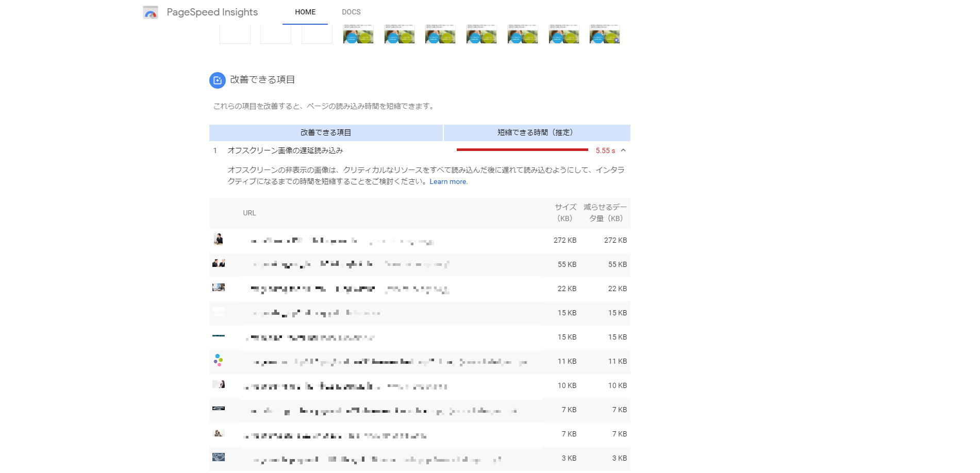Viewport: 980px width, 473px height.
Task: Click the blue opportunities section icon
Action: pyautogui.click(x=217, y=80)
